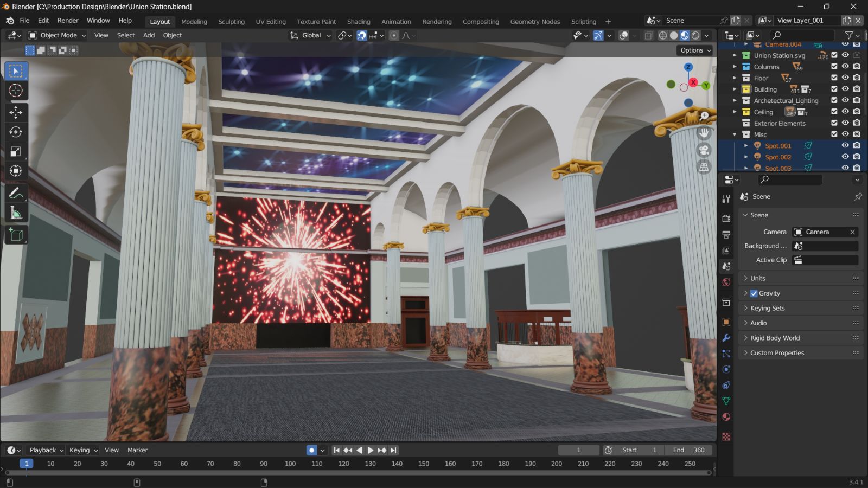This screenshot has height=488, width=868.
Task: Open the Render menu
Action: pyautogui.click(x=68, y=21)
